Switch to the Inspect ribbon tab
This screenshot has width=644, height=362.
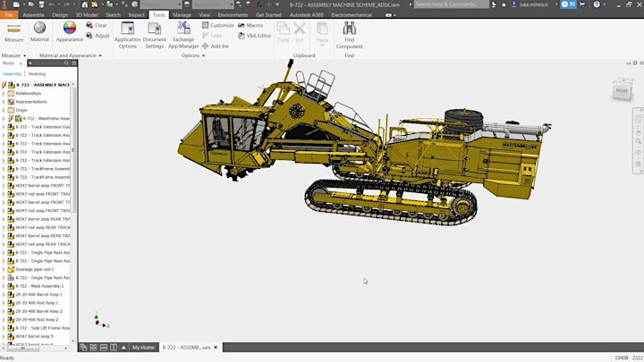click(x=136, y=15)
